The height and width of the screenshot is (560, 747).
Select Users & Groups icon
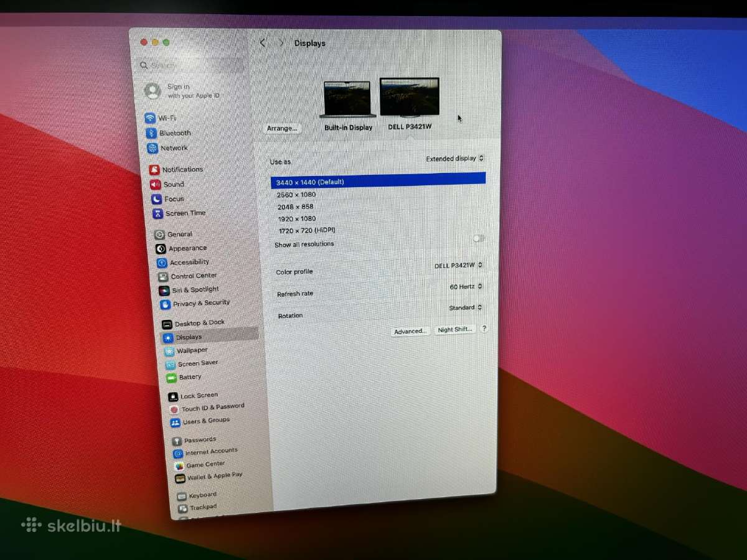[x=175, y=423]
